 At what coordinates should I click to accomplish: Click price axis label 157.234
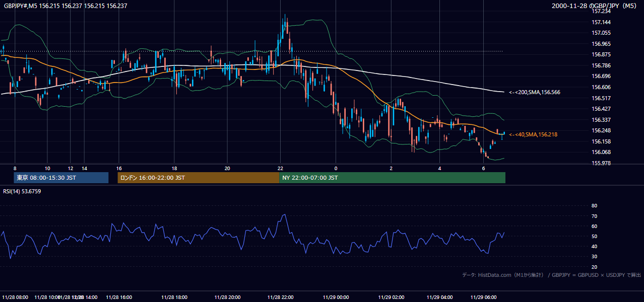(x=601, y=11)
